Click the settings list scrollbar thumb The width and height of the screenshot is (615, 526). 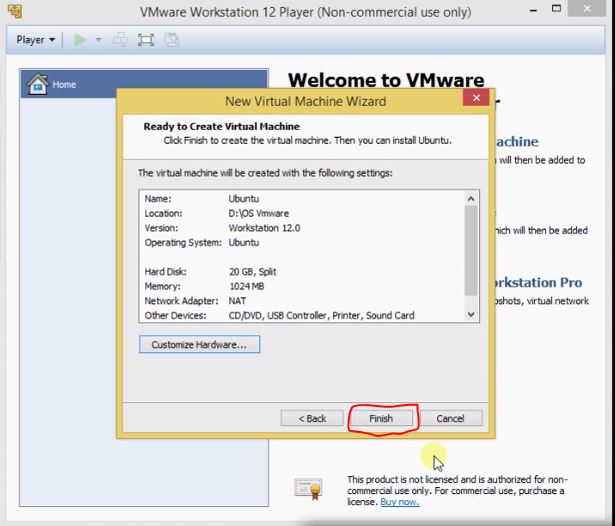click(x=471, y=250)
